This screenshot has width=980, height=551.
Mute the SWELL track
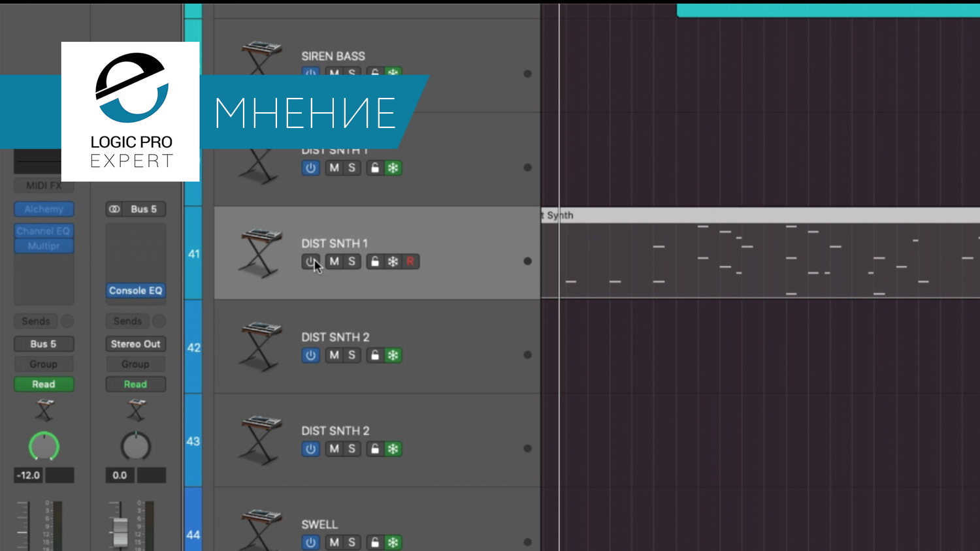point(335,543)
